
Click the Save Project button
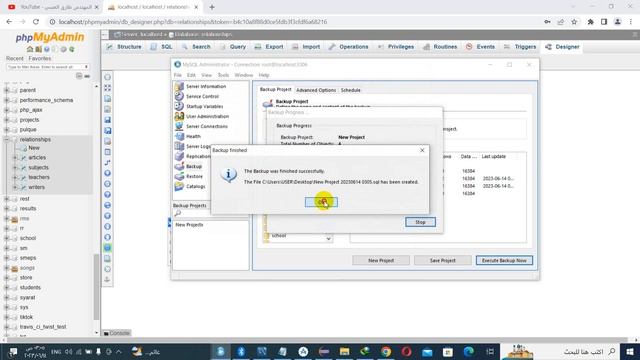point(442,260)
